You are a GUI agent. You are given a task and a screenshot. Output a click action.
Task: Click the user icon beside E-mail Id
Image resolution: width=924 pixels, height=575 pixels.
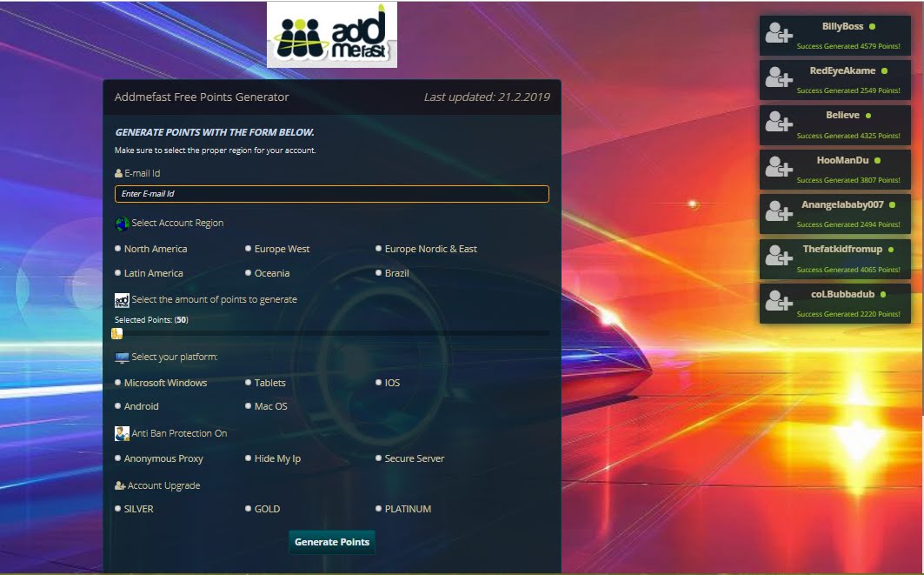tap(118, 173)
